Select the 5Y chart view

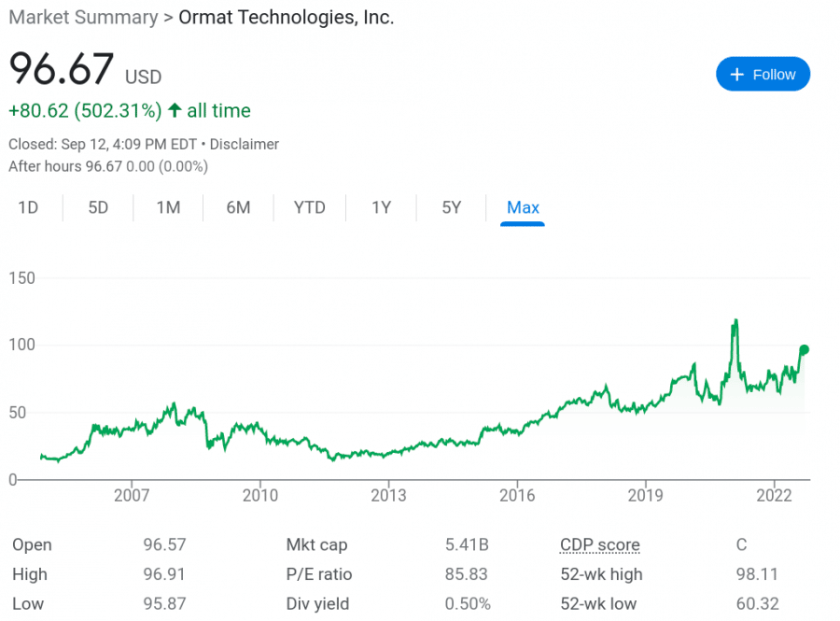click(x=451, y=207)
